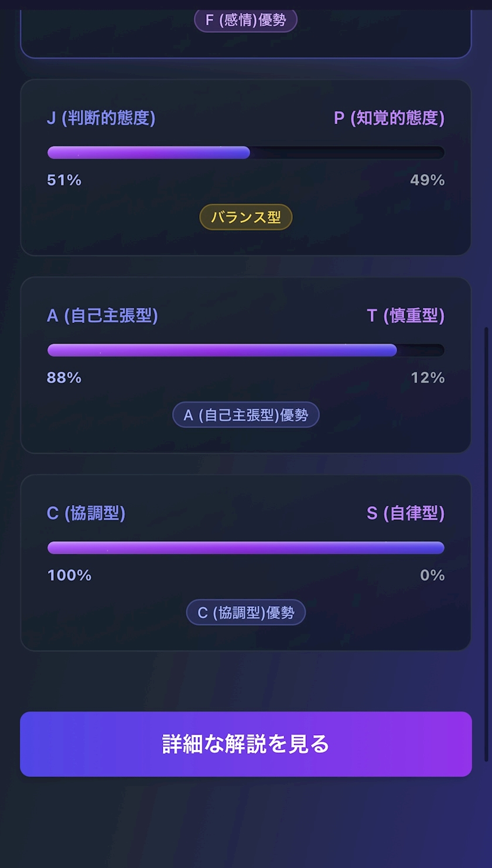Click the full C/S progress bar

(x=246, y=548)
